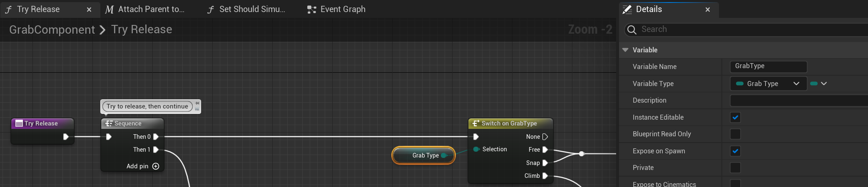Click the function icon on Try Release tab
Image resolution: width=868 pixels, height=187 pixels.
(x=8, y=10)
